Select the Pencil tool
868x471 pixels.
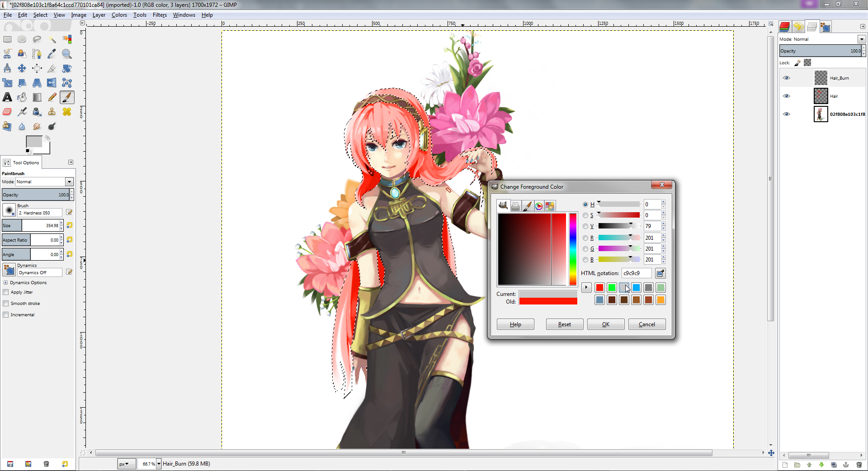pyautogui.click(x=52, y=97)
